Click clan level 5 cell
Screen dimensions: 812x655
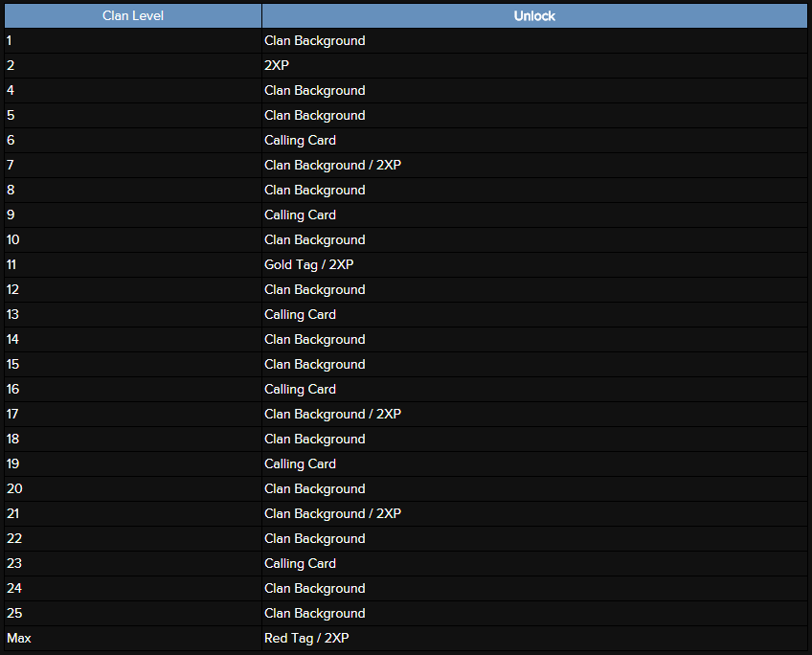click(x=133, y=115)
